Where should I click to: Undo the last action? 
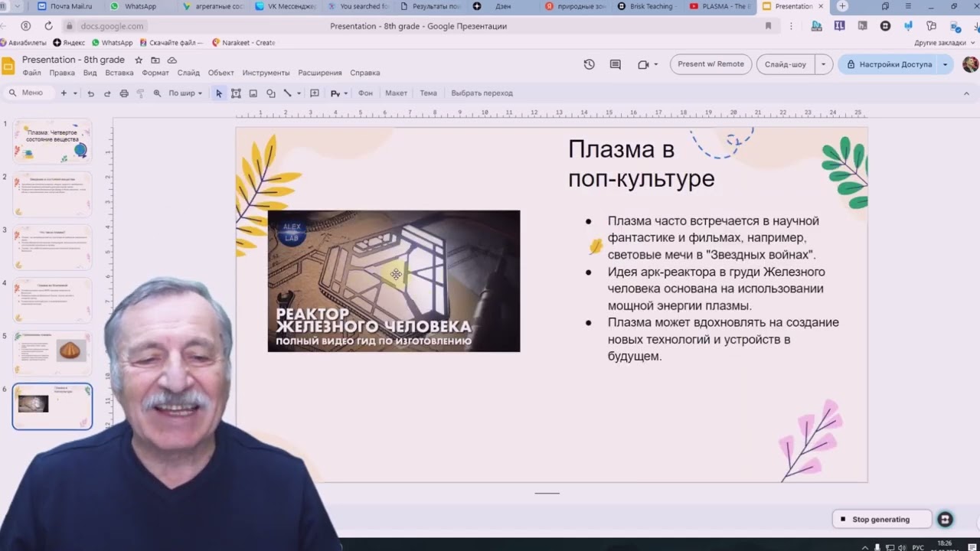click(90, 93)
